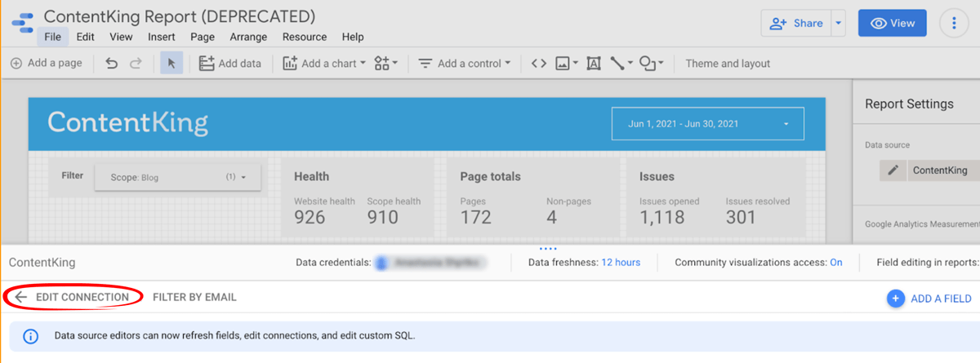This screenshot has height=363, width=980.
Task: Click the blue View button
Action: coord(892,23)
